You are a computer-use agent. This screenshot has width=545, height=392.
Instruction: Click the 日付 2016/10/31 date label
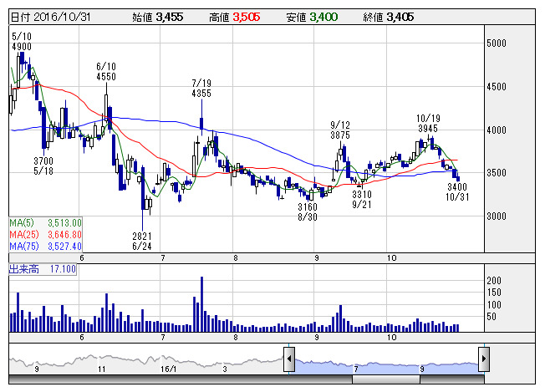46,16
